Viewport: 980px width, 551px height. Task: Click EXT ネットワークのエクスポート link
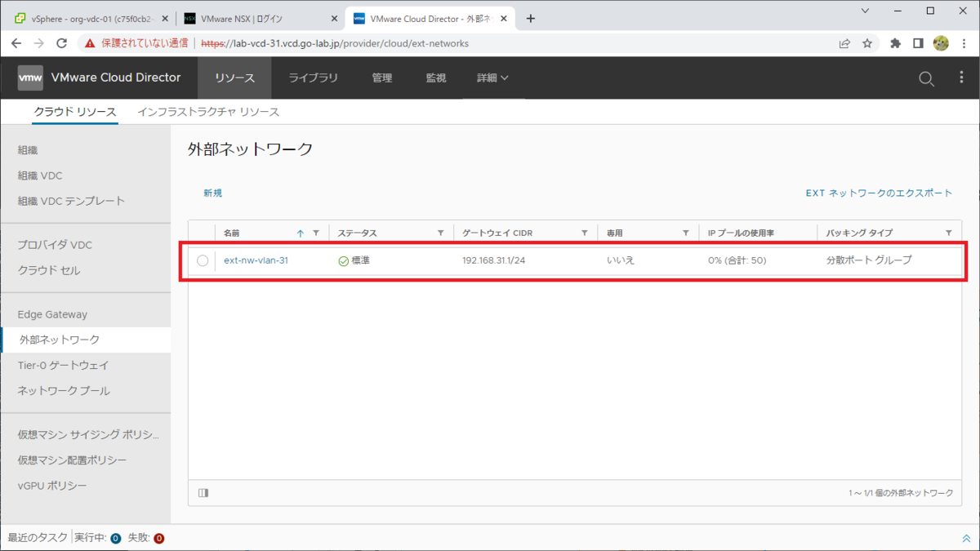(x=879, y=193)
